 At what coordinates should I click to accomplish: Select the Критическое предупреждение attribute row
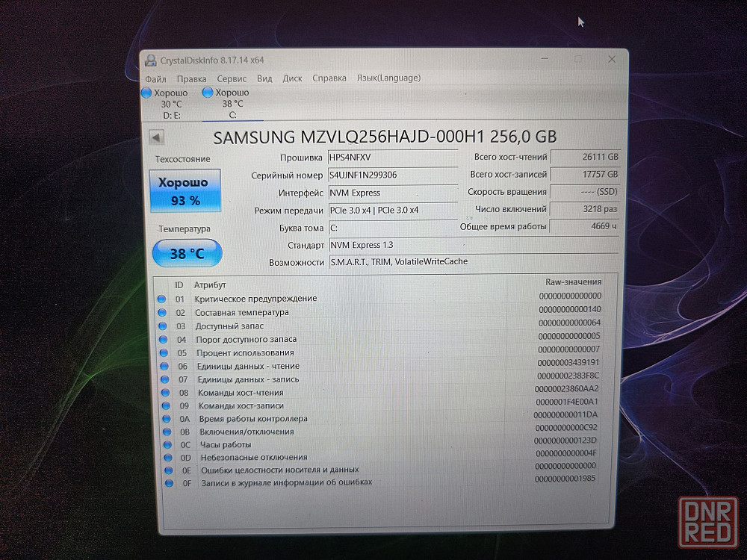[x=380, y=298]
